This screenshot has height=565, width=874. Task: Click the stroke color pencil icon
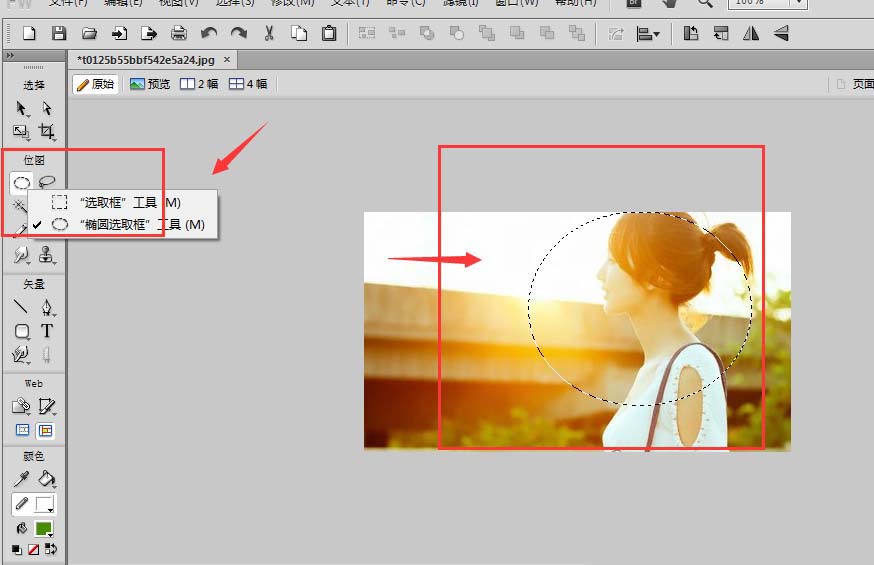point(22,504)
